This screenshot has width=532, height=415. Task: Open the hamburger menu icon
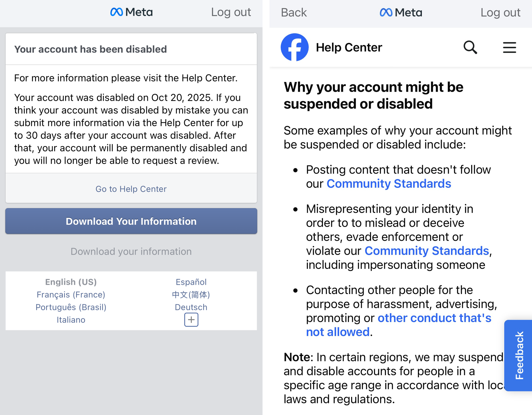[509, 48]
